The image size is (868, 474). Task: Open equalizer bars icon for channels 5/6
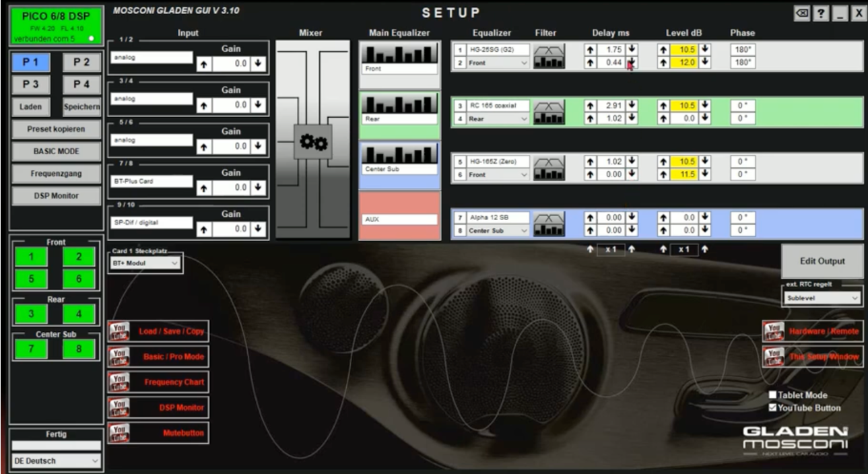coord(549,174)
